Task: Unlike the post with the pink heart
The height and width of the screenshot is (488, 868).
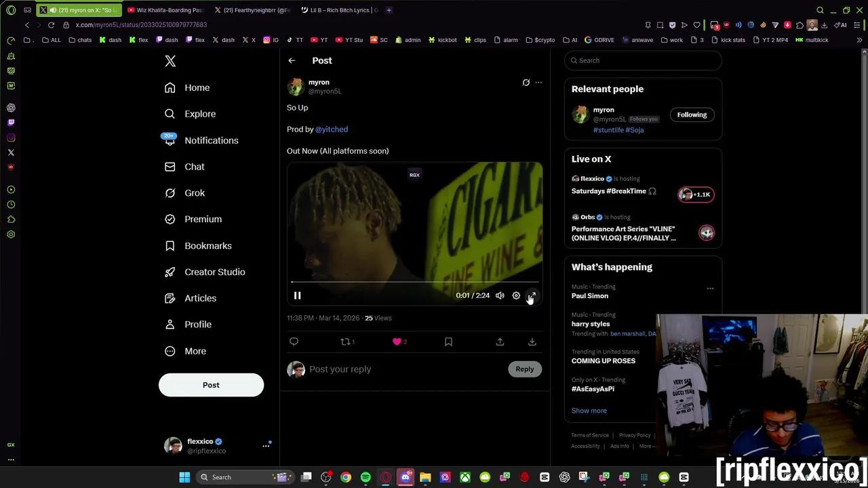Action: coord(397,342)
